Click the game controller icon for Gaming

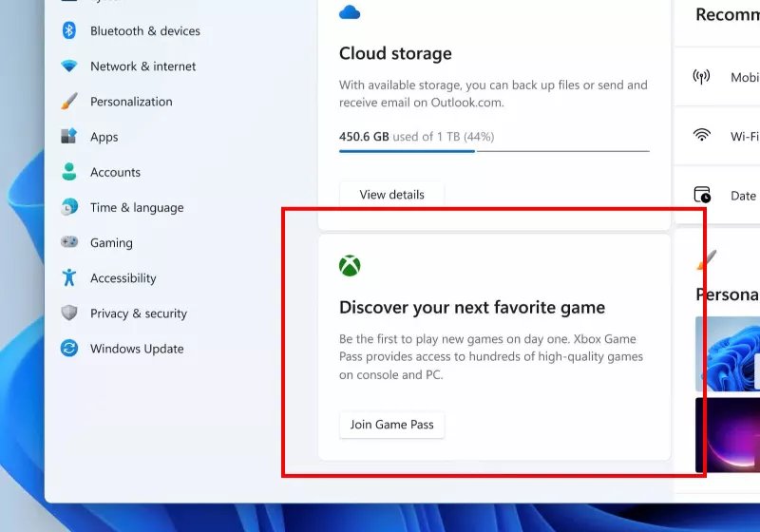click(69, 241)
